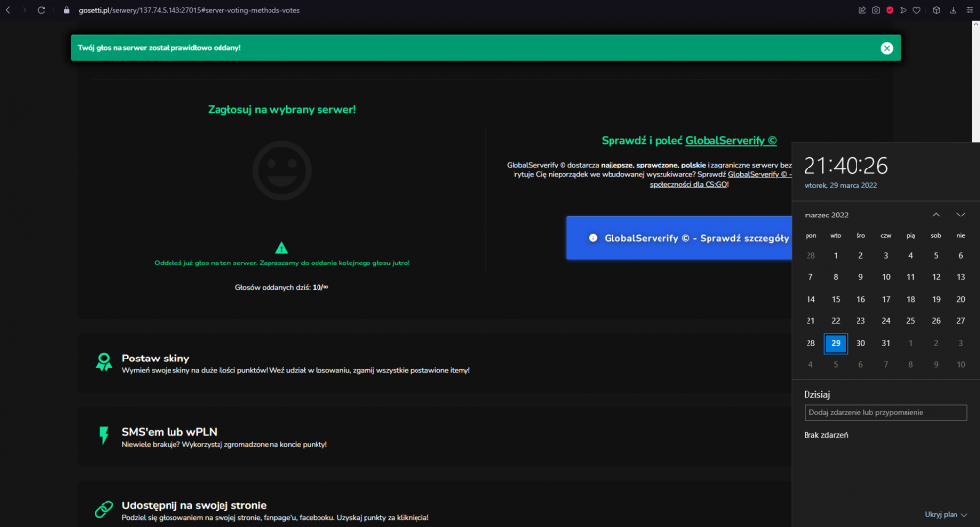Click the 'Zagłosuj na wybrany serwer!' heading
This screenshot has height=527, width=980.
click(x=281, y=110)
